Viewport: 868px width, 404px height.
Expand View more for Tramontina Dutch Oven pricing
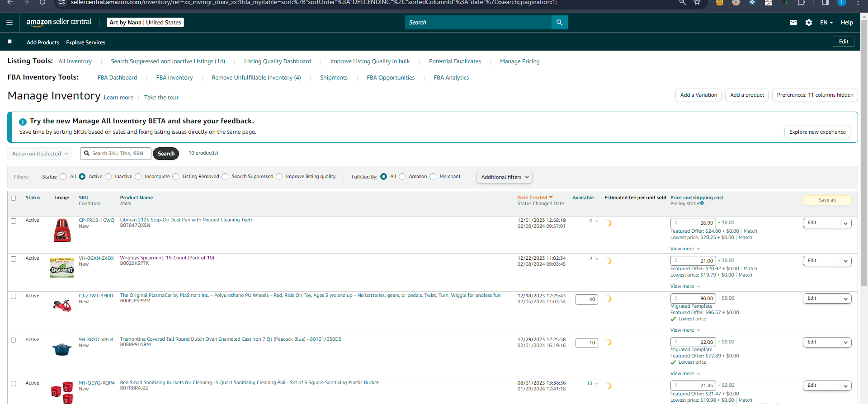coord(685,374)
